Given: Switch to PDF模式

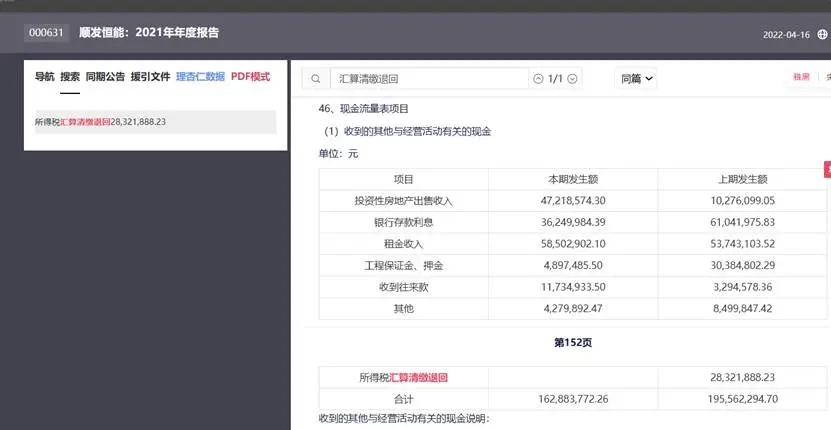Looking at the screenshot, I should 250,77.
